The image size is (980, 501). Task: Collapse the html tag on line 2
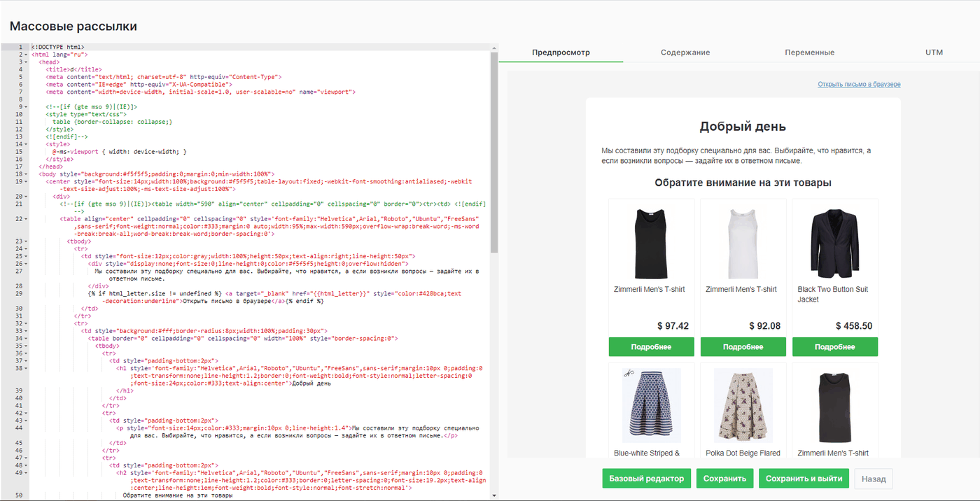click(x=26, y=55)
